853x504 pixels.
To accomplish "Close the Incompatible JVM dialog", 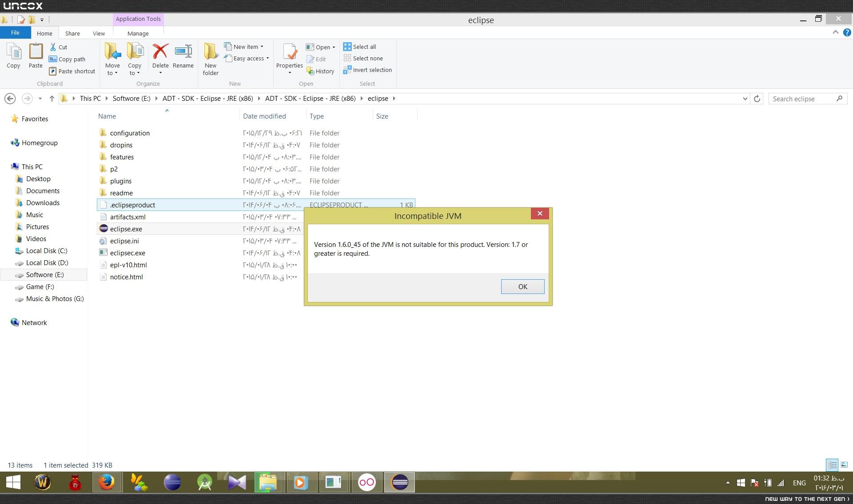I will [x=540, y=214].
